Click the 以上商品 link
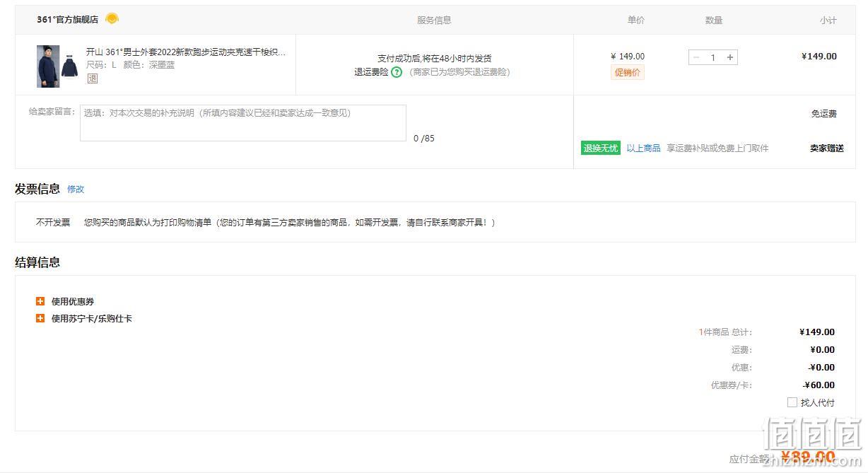 [643, 148]
